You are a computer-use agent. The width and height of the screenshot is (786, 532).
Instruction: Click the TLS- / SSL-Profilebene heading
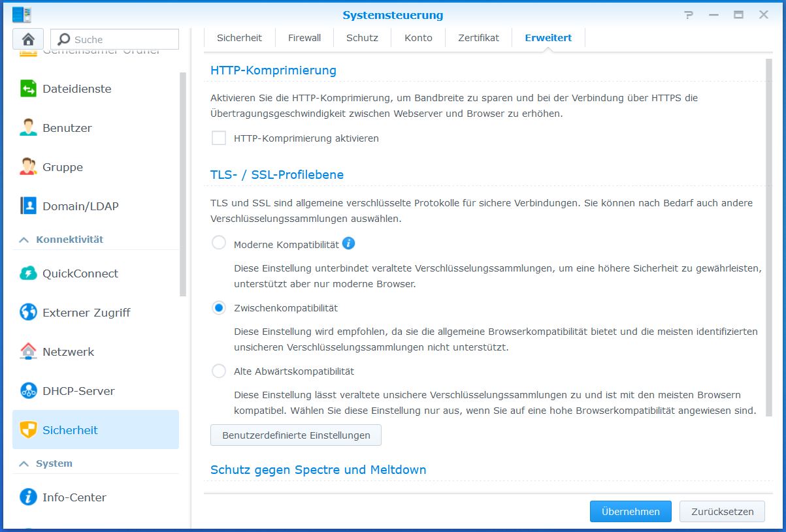point(277,175)
